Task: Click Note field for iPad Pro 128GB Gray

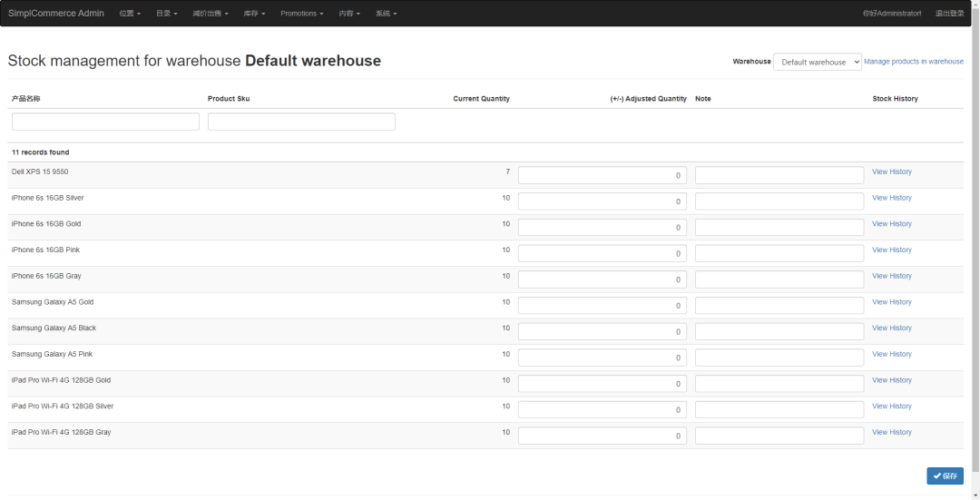Action: point(780,436)
